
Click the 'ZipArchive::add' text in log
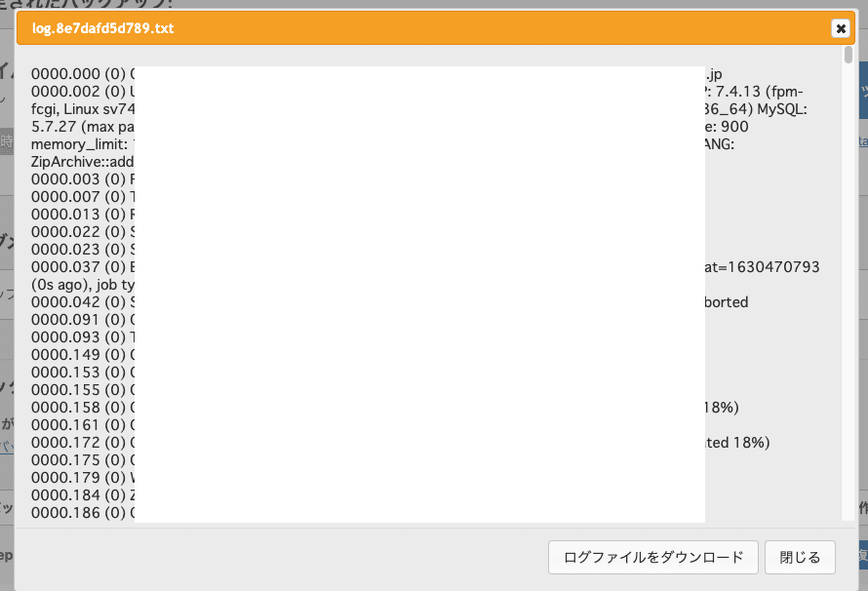point(83,162)
